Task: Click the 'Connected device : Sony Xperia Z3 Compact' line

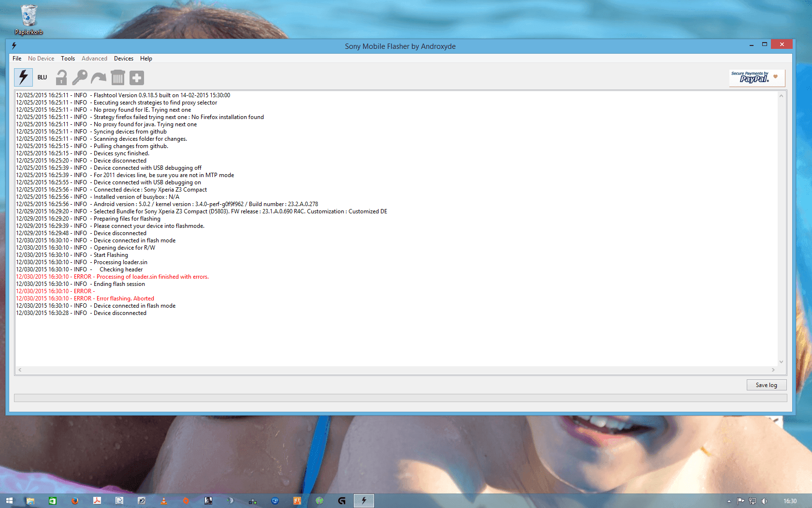Action: point(112,190)
